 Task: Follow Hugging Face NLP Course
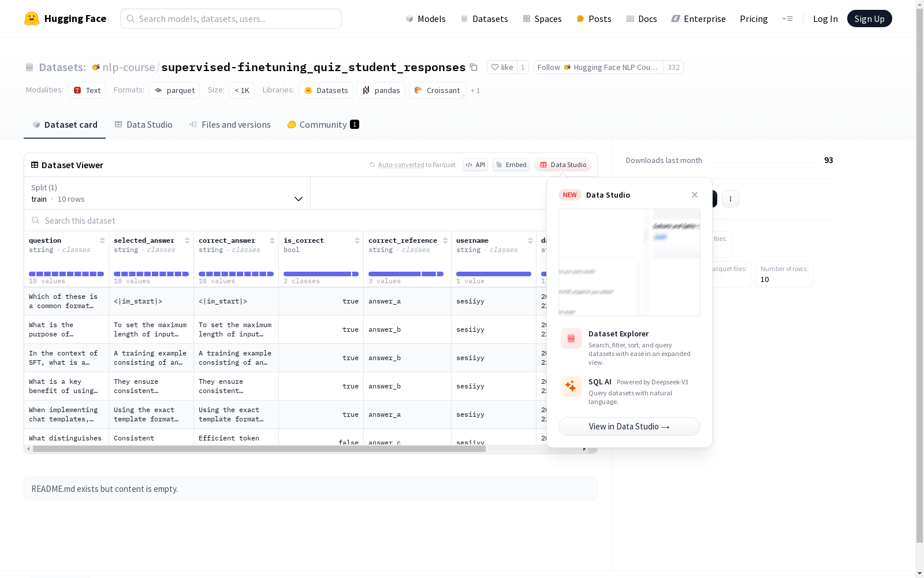pyautogui.click(x=599, y=67)
